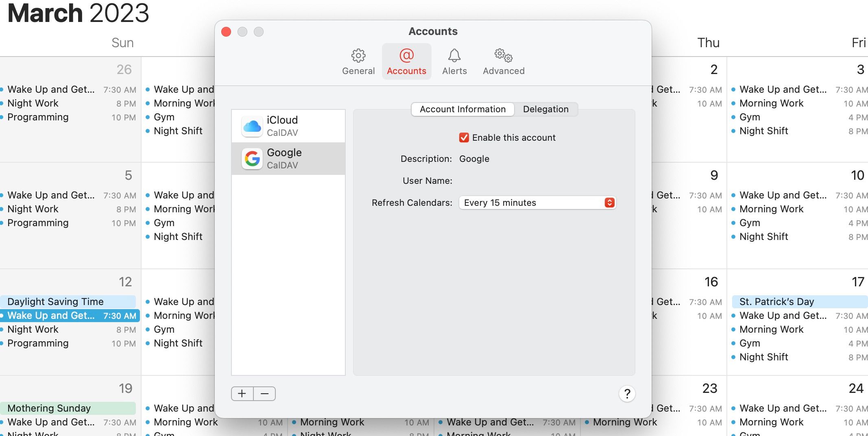
Task: Select the Google account entry
Action: coord(288,159)
